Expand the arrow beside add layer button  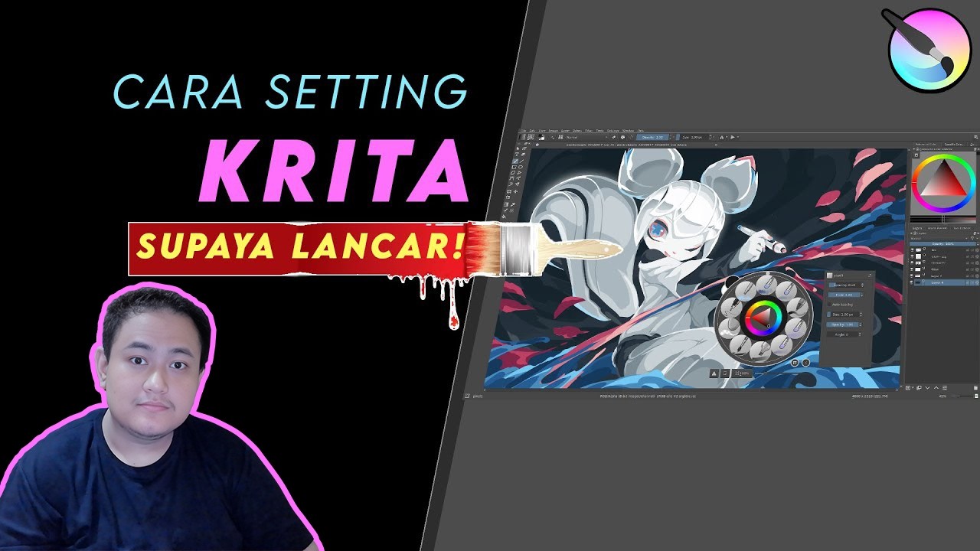click(913, 387)
